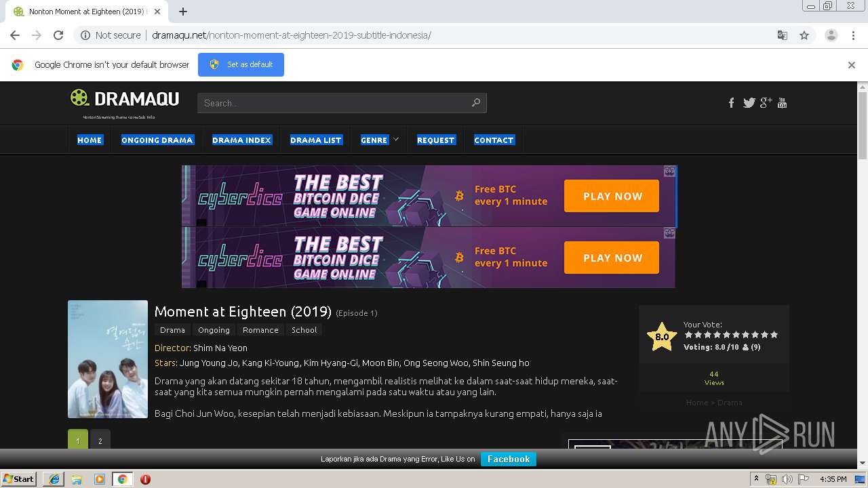Open DRAMA INDEX menu item
The height and width of the screenshot is (488, 868).
click(241, 140)
